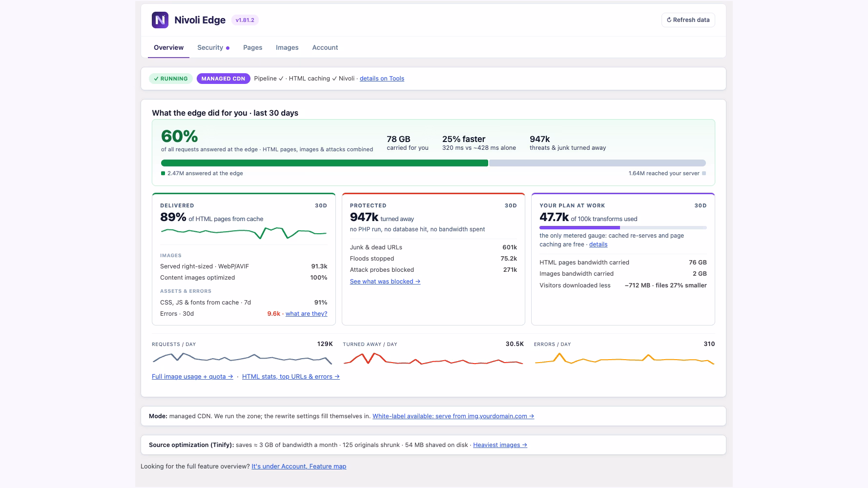Open the details on Tools link

[382, 79]
